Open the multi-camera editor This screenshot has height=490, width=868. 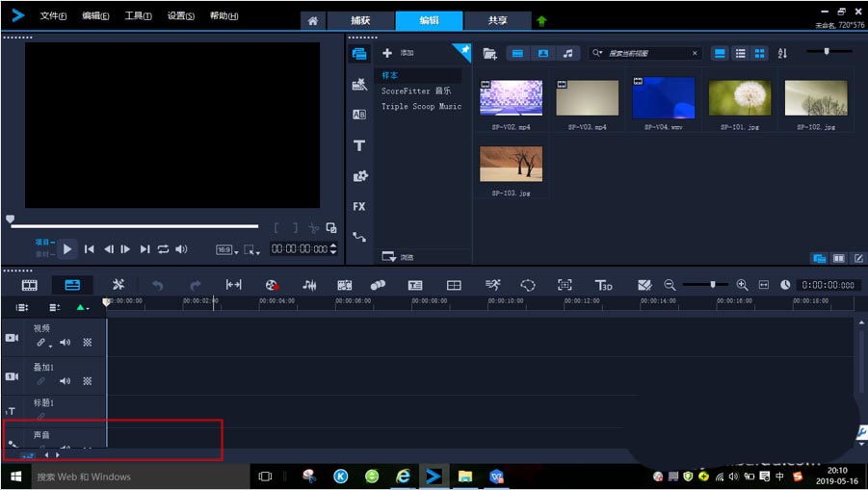pos(454,285)
